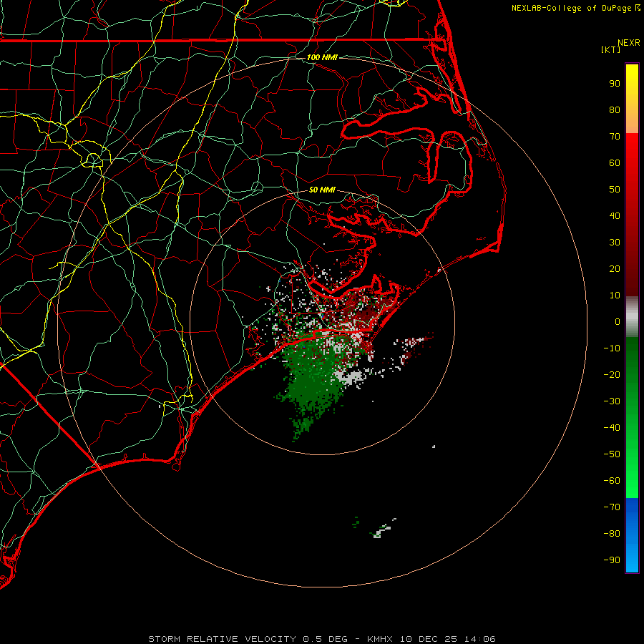The height and width of the screenshot is (644, 644).
Task: Select the 0 knot scale label
Action: [618, 322]
